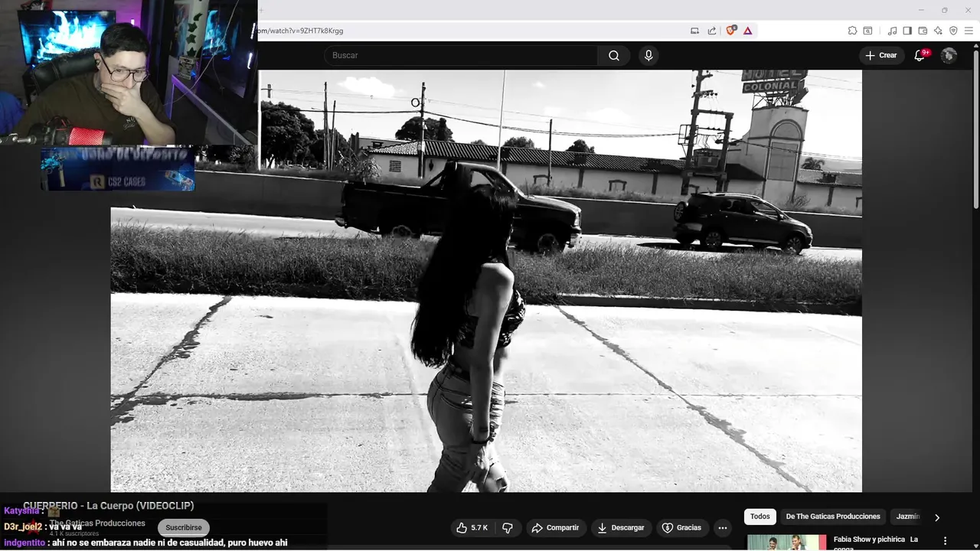The height and width of the screenshot is (551, 980).
Task: Select the Todos filter chip
Action: pos(760,517)
